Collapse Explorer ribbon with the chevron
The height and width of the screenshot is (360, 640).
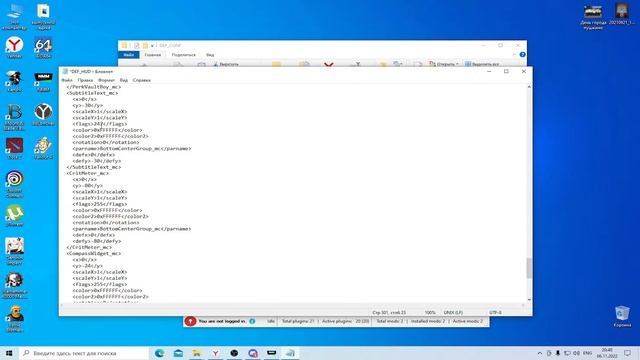[514, 54]
